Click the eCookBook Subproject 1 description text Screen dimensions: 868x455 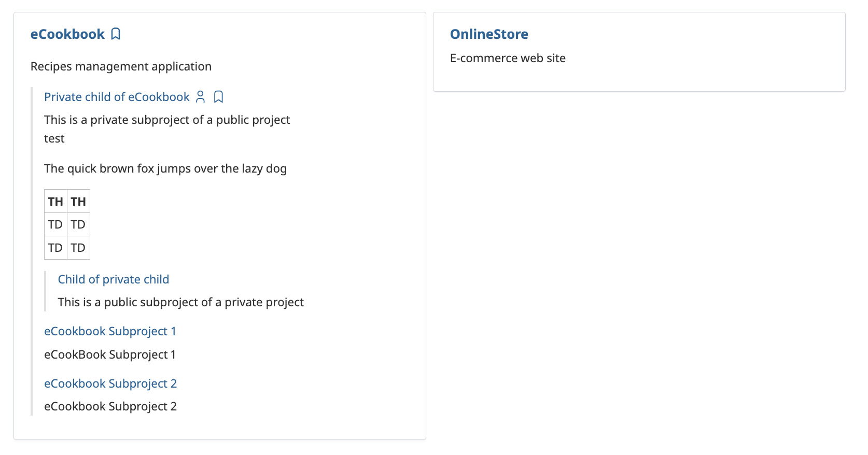pyautogui.click(x=110, y=354)
